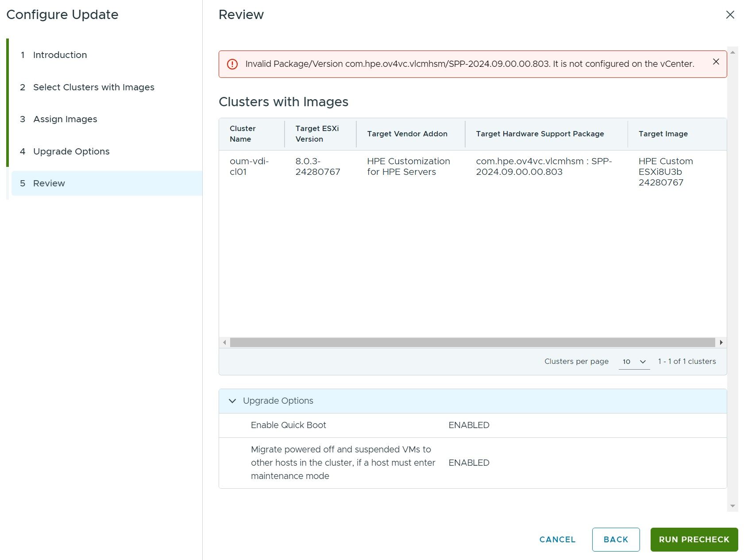The image size is (744, 560).
Task: Click ENABLED value beside Enable Quick Boot
Action: coord(469,425)
